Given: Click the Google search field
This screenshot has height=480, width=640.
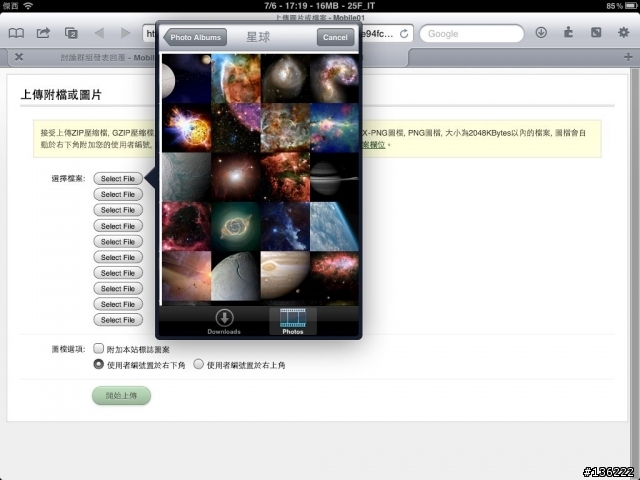Looking at the screenshot, I should (472, 33).
